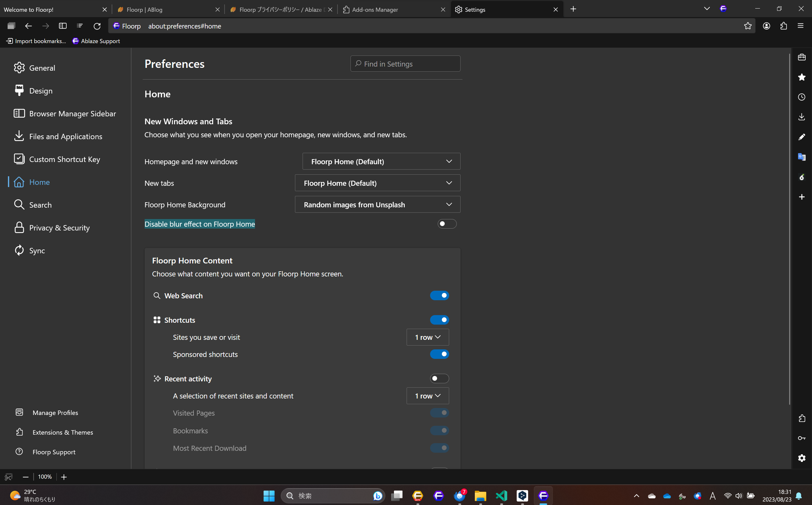Open Manage Profiles link
Image resolution: width=812 pixels, height=505 pixels.
point(47,412)
